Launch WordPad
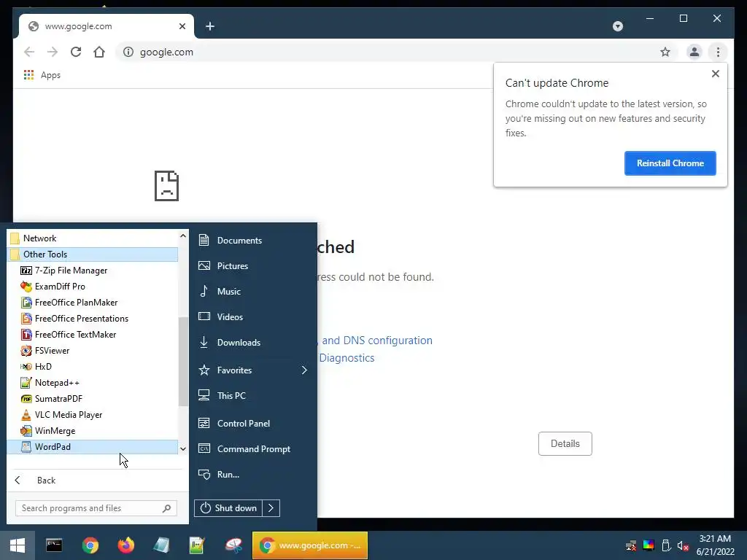This screenshot has width=747, height=560. pyautogui.click(x=93, y=447)
